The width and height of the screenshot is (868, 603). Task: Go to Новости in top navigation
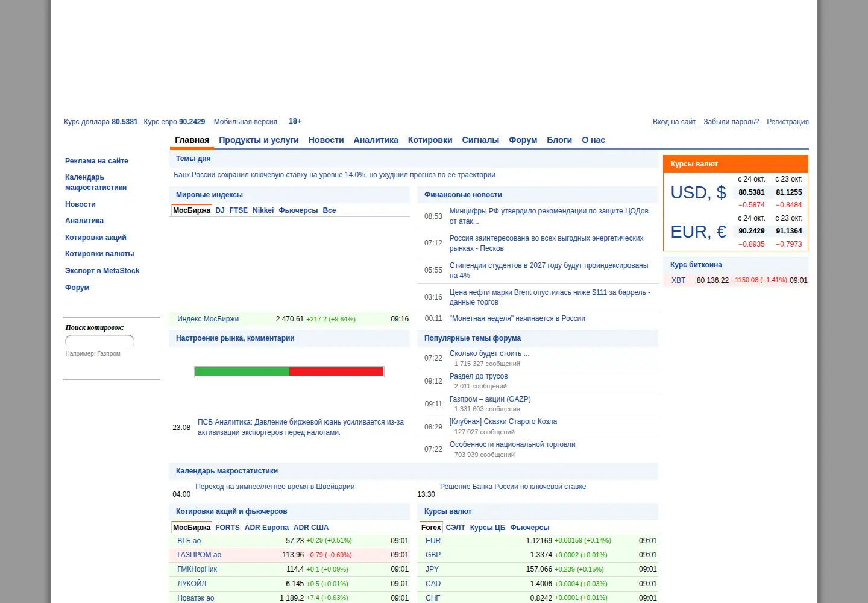pyautogui.click(x=326, y=140)
